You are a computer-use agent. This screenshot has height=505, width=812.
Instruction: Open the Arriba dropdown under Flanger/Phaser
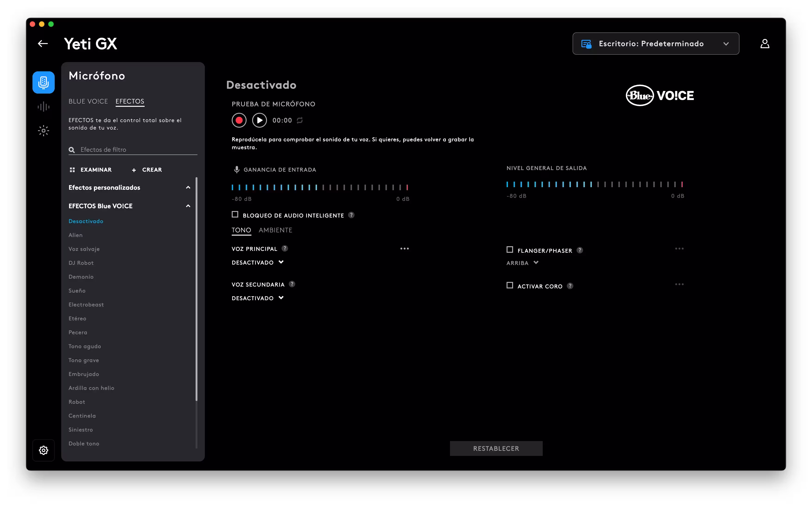pyautogui.click(x=522, y=263)
